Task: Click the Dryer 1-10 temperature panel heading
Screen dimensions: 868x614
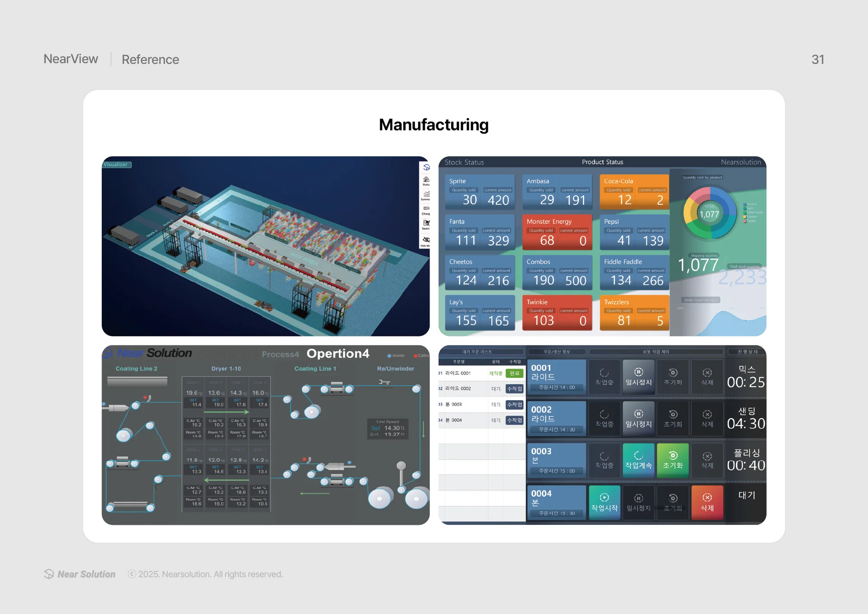Action: 226,368
